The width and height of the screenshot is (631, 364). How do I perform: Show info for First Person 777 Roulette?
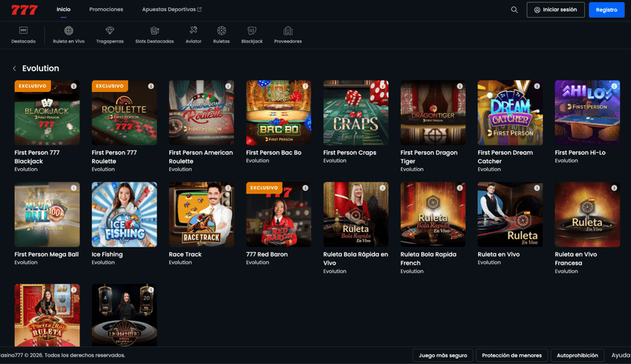coord(151,86)
